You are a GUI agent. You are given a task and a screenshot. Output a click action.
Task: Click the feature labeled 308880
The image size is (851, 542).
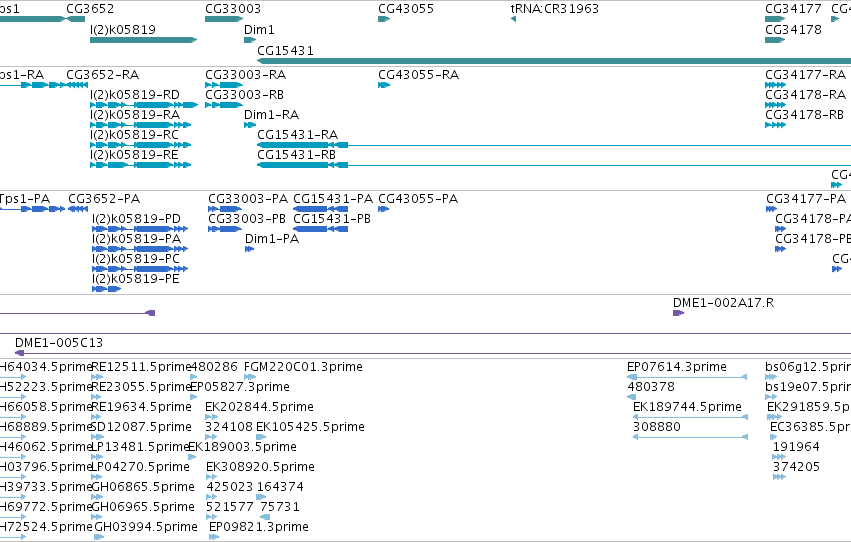click(x=657, y=427)
